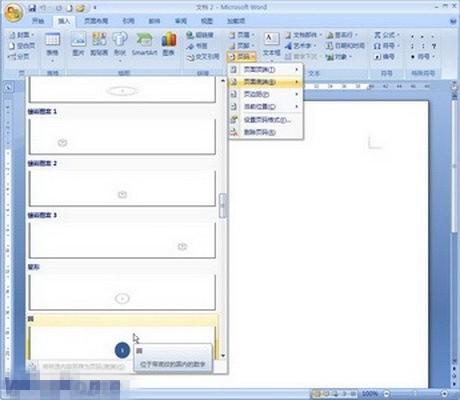Click the 超链接 hyperlink icon
460x400 pixels.
point(200,35)
